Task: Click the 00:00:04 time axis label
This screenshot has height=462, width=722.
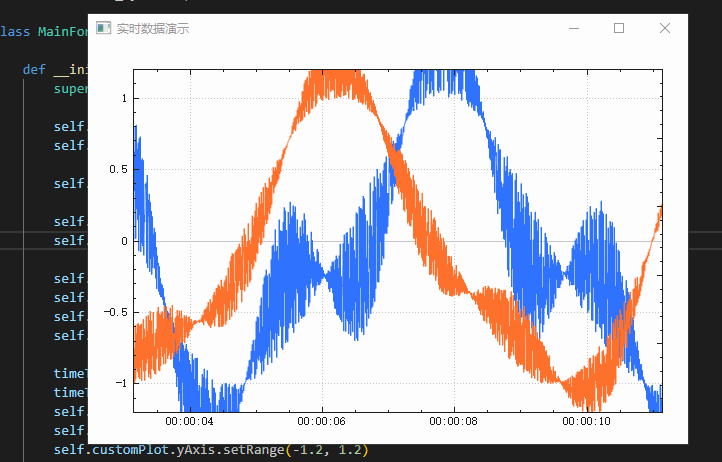Action: (189, 421)
